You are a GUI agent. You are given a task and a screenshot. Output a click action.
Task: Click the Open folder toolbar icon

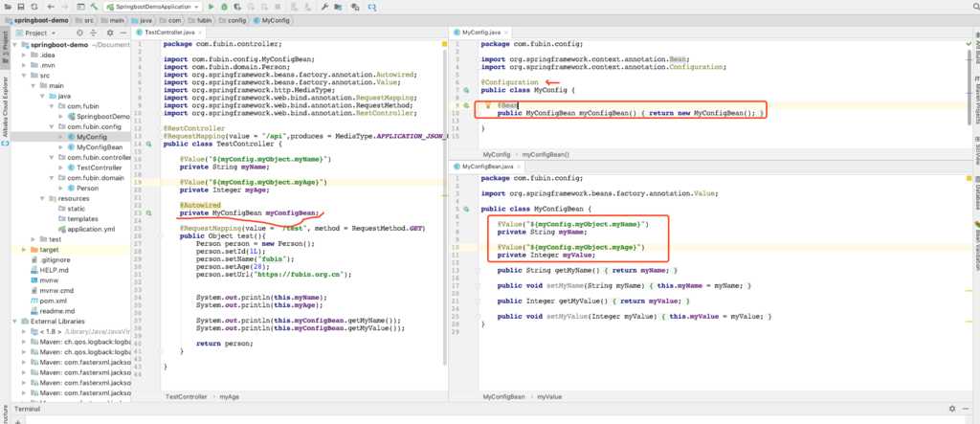8,7
